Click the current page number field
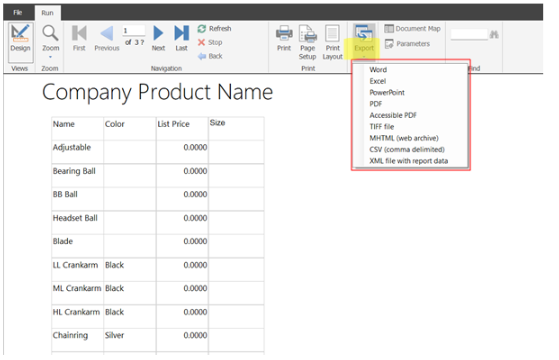559x360 pixels. coord(133,31)
